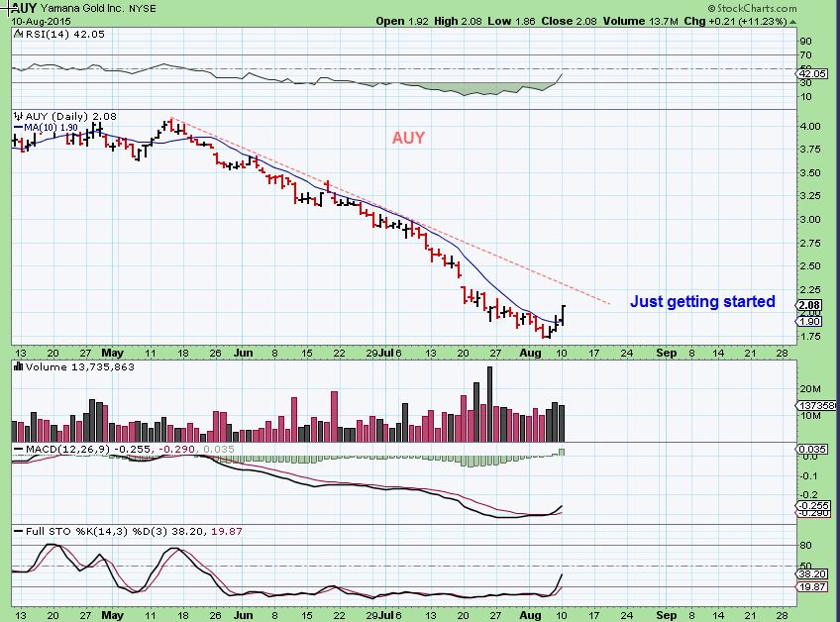
Task: Click the Jun label under the price panel
Action: pyautogui.click(x=244, y=353)
